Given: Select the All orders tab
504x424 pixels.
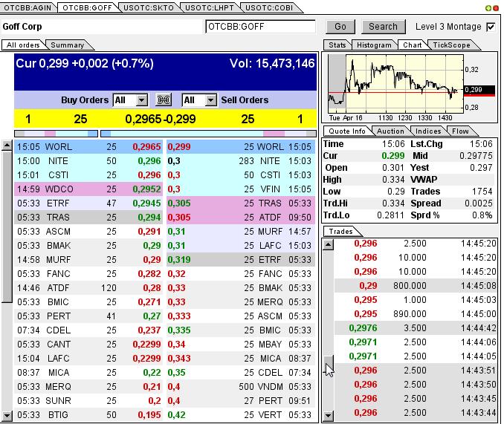Looking at the screenshot, I should [x=23, y=45].
